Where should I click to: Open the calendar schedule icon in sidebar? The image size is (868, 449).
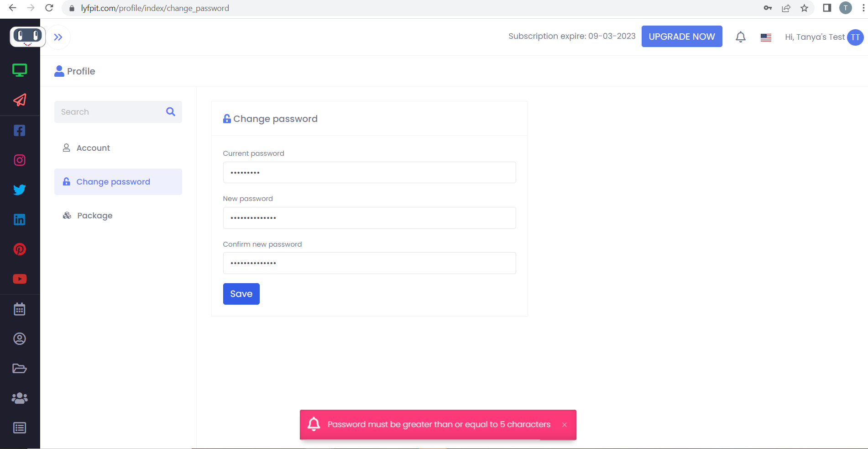point(20,309)
